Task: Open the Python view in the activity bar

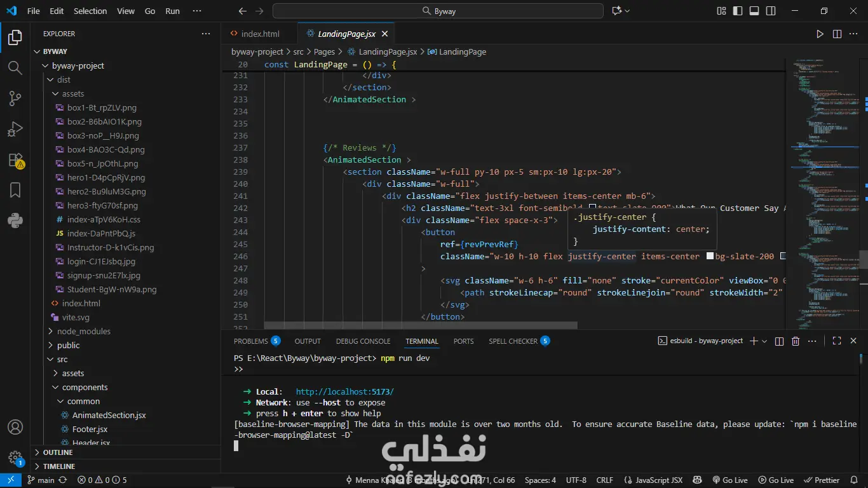Action: 15,220
